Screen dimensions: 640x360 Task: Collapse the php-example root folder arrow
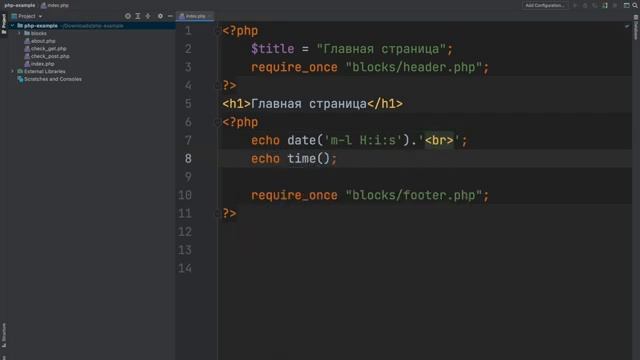tap(12, 26)
